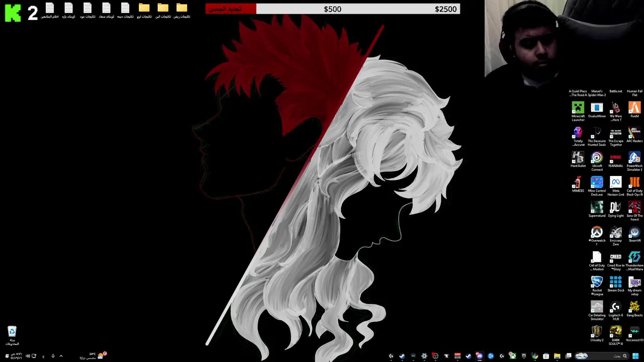Select the REANIMAL desktop shortcut
The width and height of the screenshot is (644, 362).
(x=615, y=160)
